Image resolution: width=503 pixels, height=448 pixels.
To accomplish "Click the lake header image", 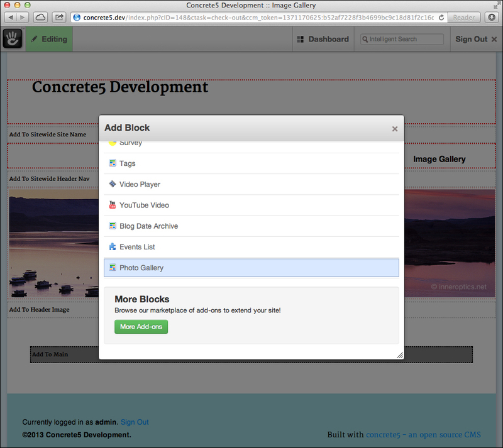I will 53,243.
